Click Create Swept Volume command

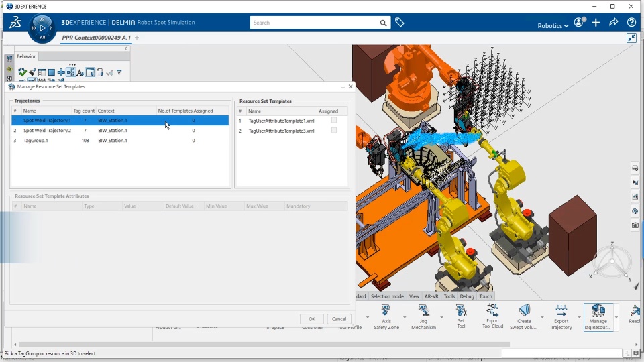click(x=524, y=317)
